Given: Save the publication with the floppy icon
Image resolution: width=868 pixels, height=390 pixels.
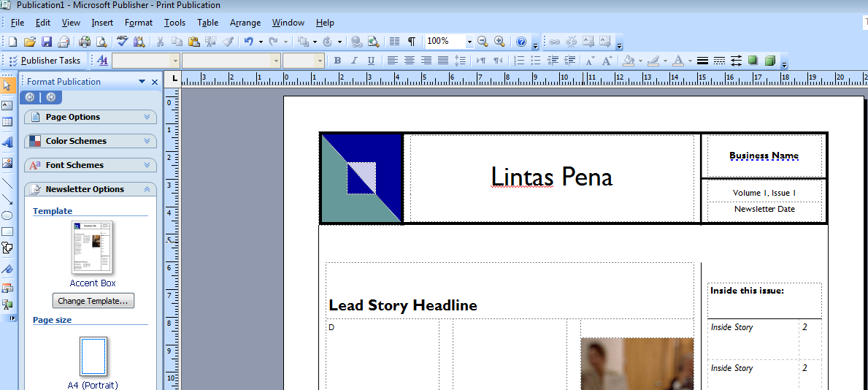Looking at the screenshot, I should point(47,42).
